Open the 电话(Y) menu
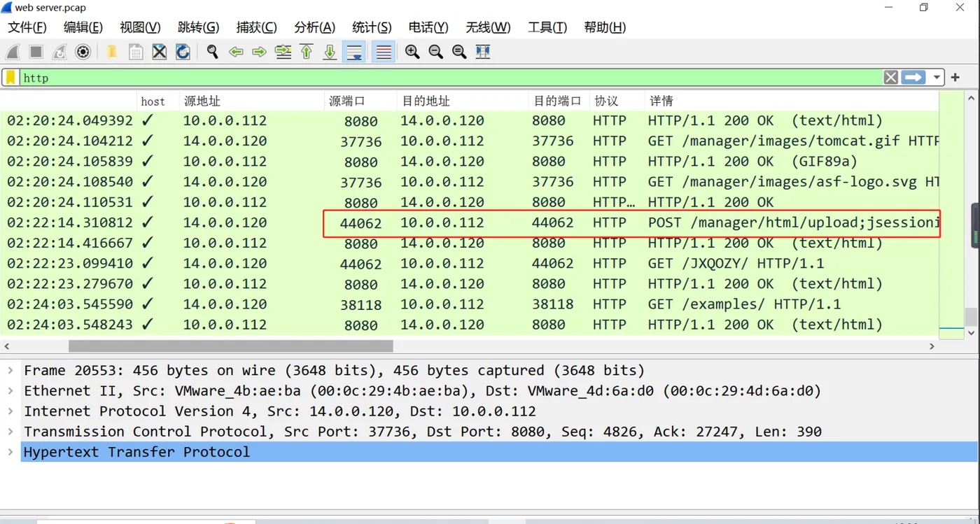 pyautogui.click(x=428, y=27)
